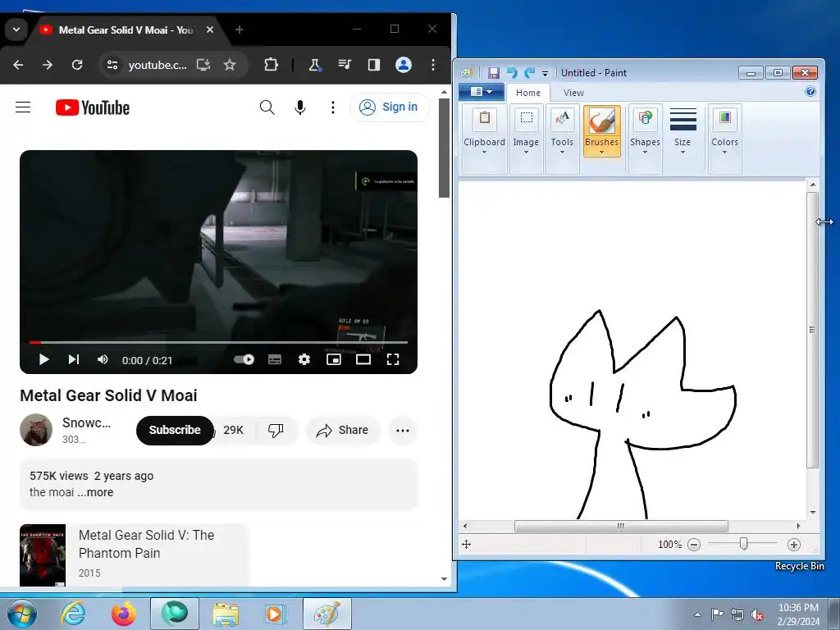
Task: Open a new tab in Chrome
Action: pyautogui.click(x=240, y=30)
